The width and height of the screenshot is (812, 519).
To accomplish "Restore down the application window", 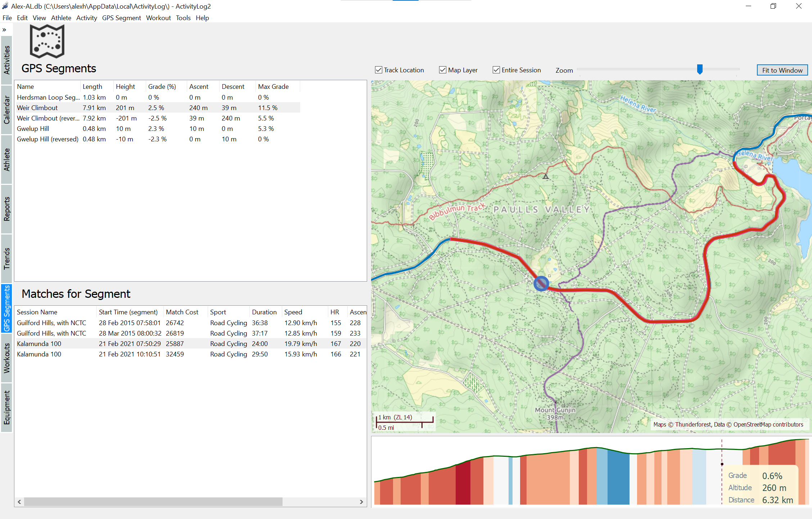I will click(773, 6).
